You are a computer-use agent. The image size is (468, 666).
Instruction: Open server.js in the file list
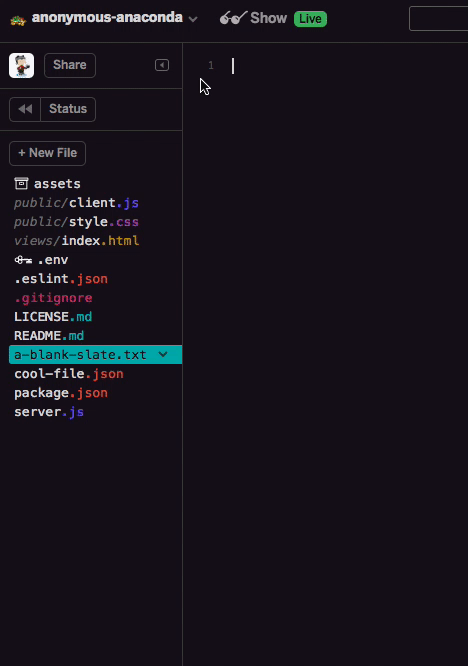pyautogui.click(x=49, y=412)
